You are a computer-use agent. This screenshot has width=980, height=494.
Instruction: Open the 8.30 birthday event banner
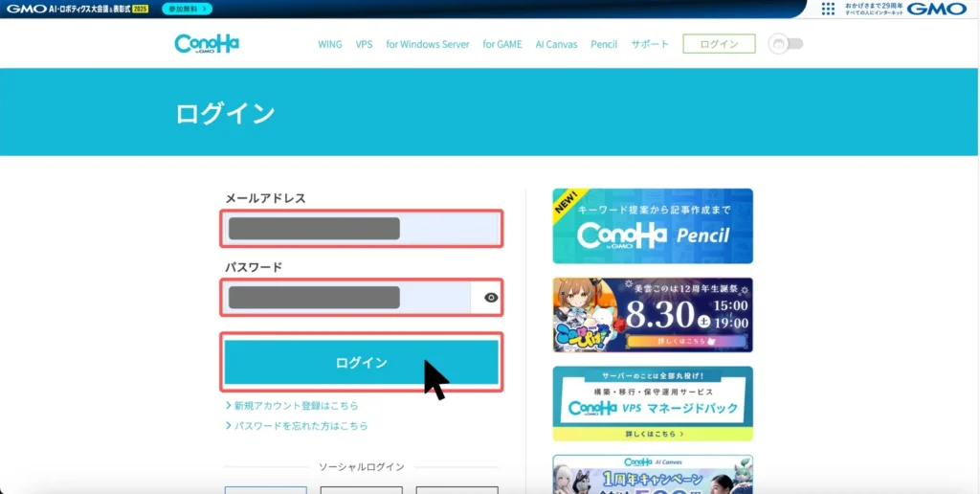coord(653,315)
